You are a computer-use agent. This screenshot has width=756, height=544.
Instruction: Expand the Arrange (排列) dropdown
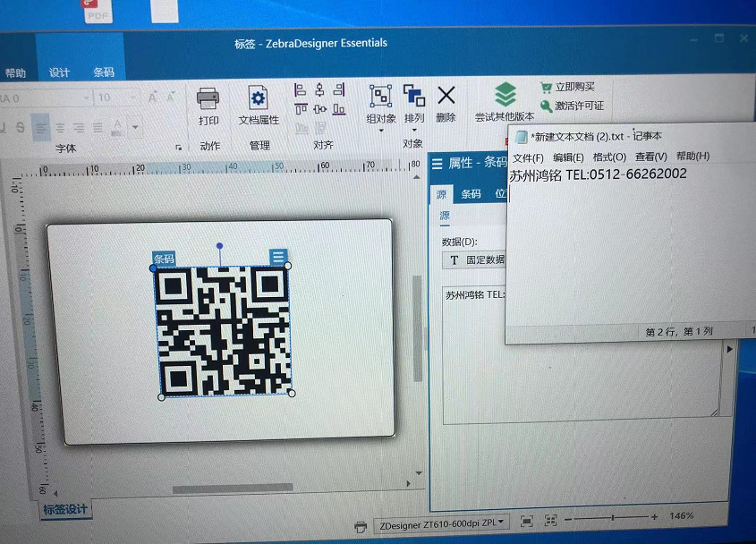pos(414,130)
